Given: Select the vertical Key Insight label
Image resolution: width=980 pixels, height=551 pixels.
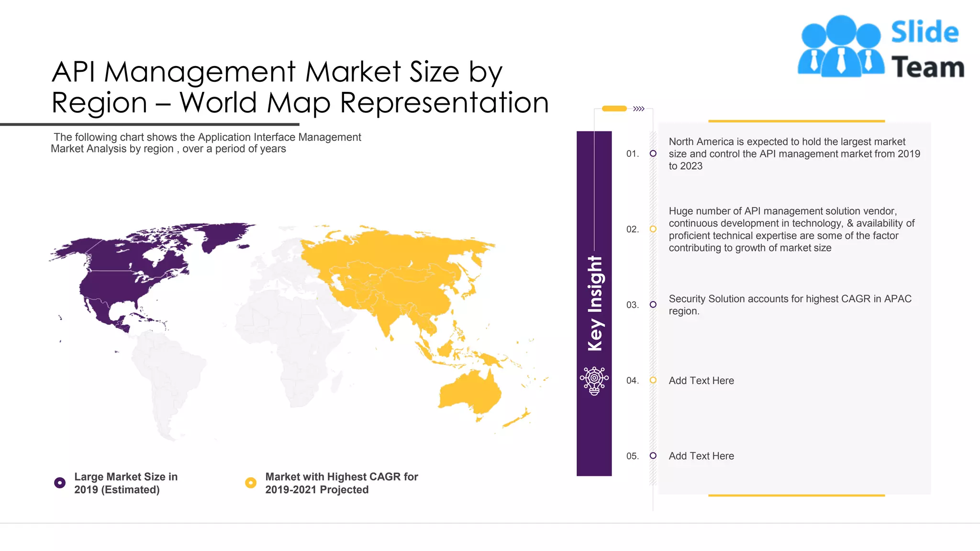Looking at the screenshot, I should pyautogui.click(x=595, y=304).
